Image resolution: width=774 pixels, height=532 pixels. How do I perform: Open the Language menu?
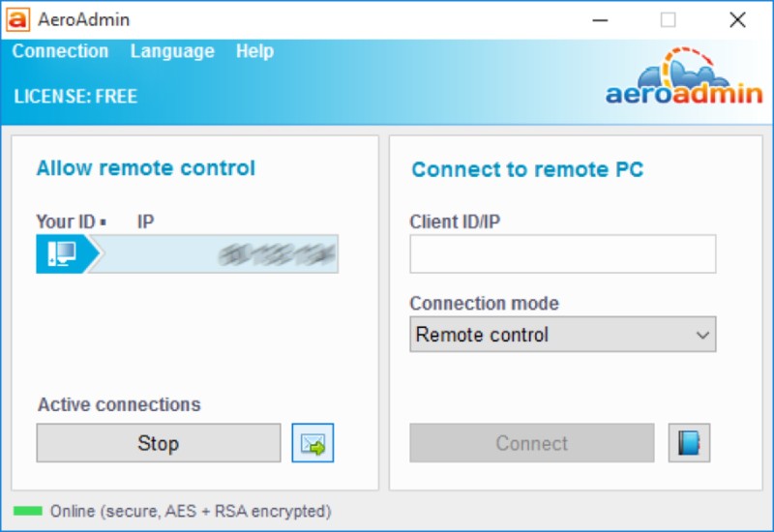(x=172, y=51)
